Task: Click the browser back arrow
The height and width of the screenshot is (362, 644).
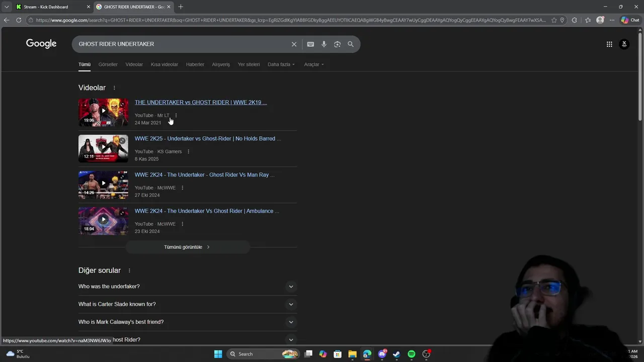Action: point(7,20)
